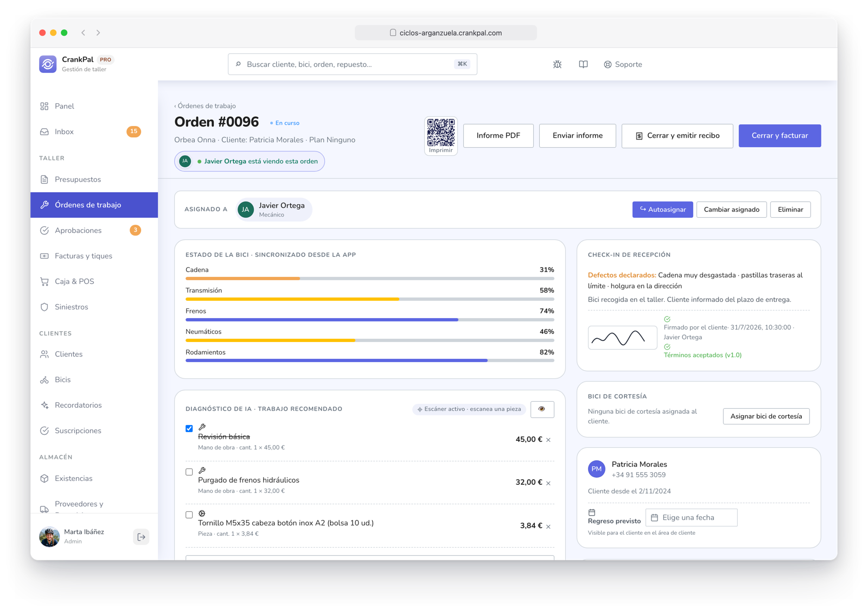This screenshot has width=868, height=614.
Task: Click Javier Ortega assignee chip
Action: click(274, 210)
